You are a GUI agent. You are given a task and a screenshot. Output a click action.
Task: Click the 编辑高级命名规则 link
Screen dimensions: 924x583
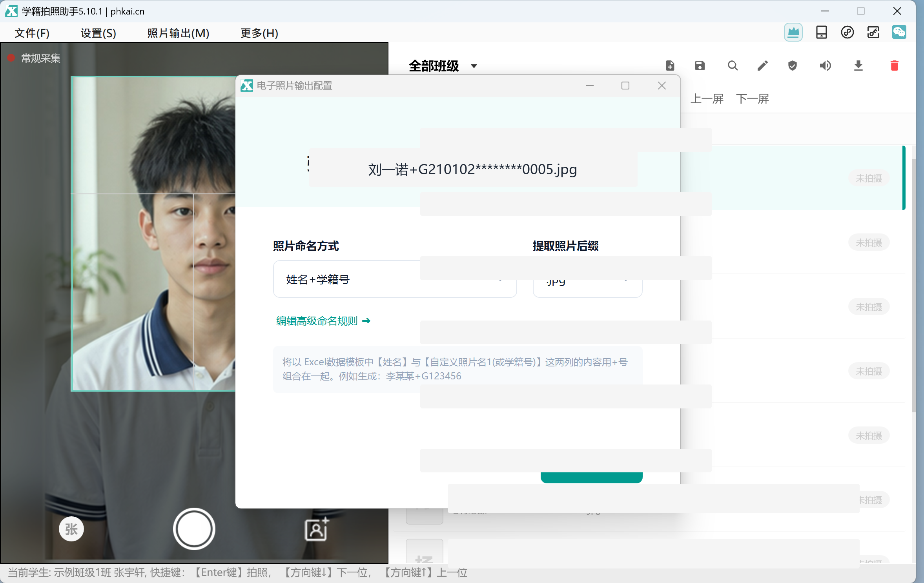coord(323,321)
